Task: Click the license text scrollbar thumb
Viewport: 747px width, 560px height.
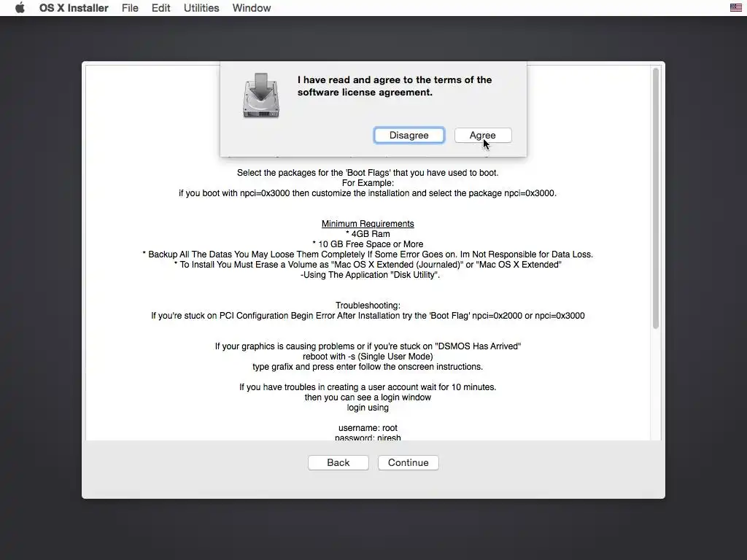Action: (656, 198)
